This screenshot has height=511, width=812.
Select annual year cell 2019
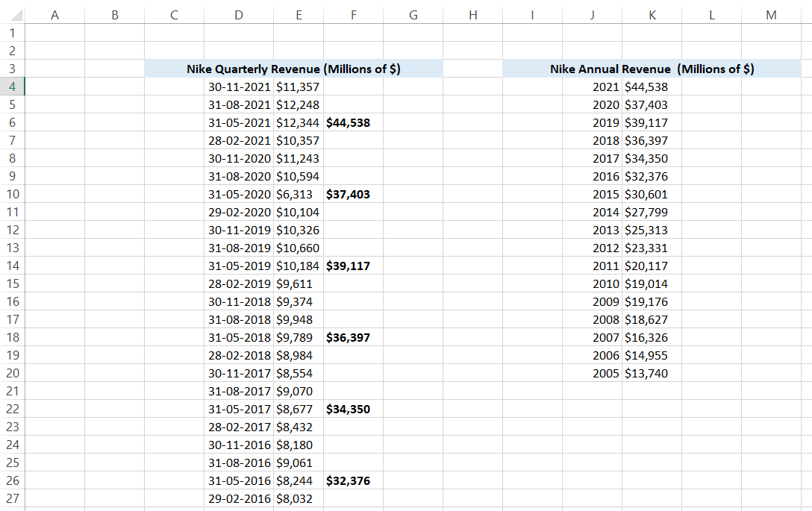[x=592, y=122]
